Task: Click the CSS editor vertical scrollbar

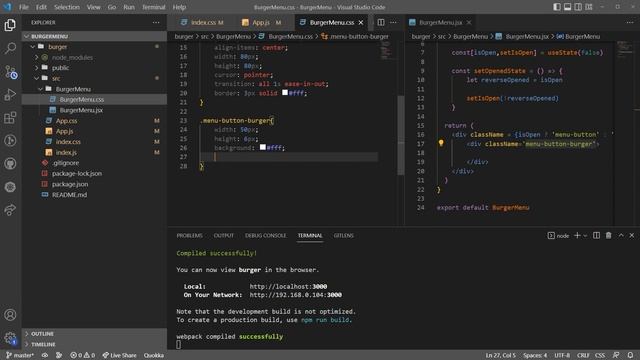Action: coord(401,135)
